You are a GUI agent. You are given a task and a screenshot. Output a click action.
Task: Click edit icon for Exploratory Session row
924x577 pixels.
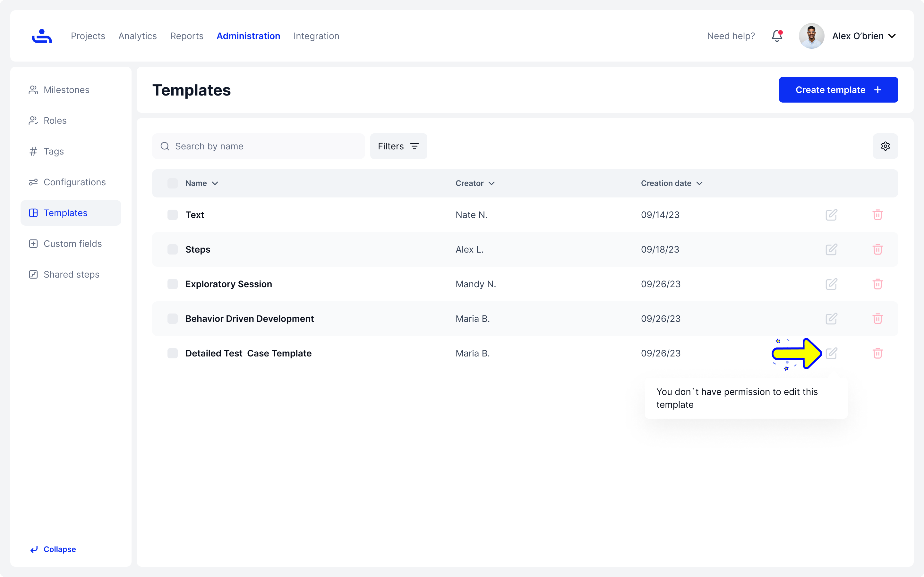[831, 284]
